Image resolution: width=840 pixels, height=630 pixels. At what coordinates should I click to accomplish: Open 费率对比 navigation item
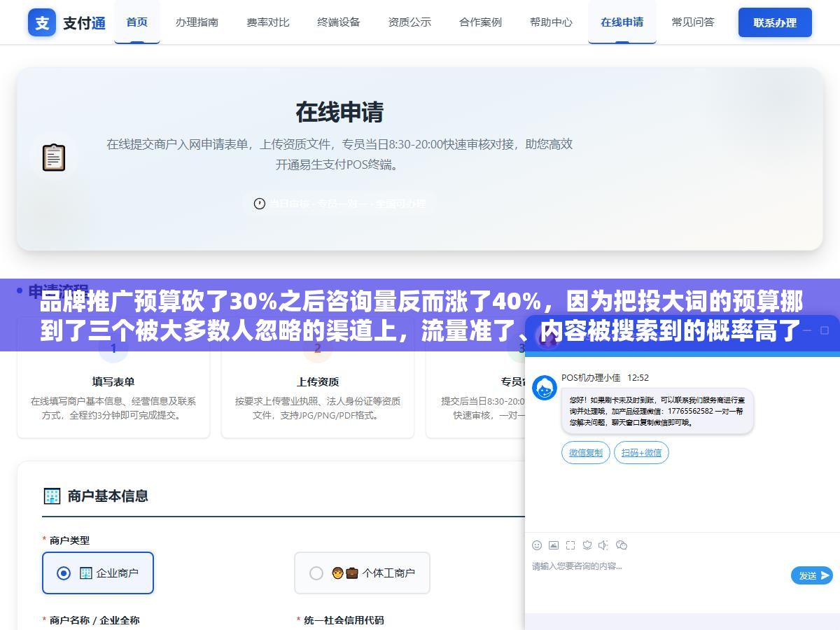coord(267,22)
